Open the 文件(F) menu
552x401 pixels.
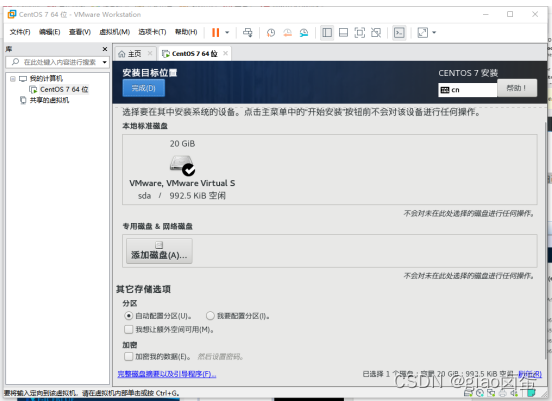[20, 32]
